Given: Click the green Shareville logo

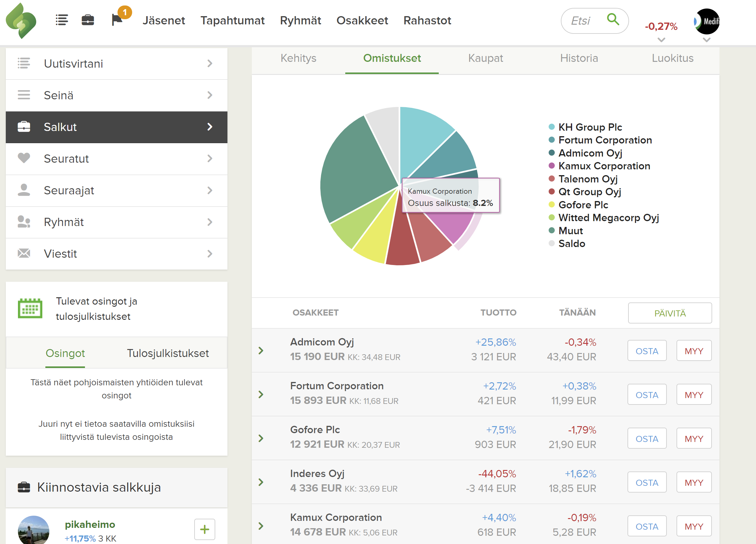Looking at the screenshot, I should [x=21, y=21].
